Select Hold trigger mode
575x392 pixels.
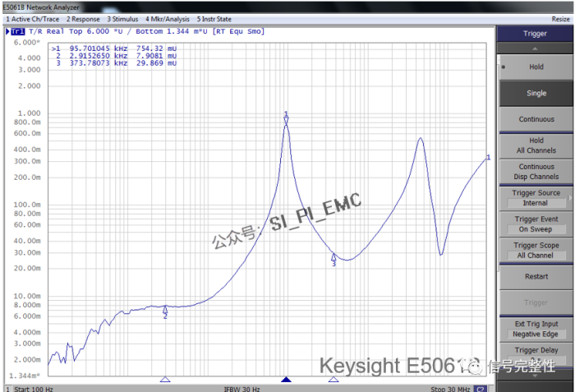[x=536, y=67]
